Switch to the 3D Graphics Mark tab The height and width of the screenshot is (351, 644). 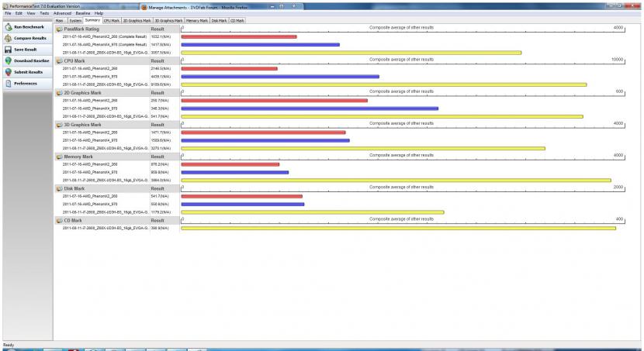click(169, 20)
